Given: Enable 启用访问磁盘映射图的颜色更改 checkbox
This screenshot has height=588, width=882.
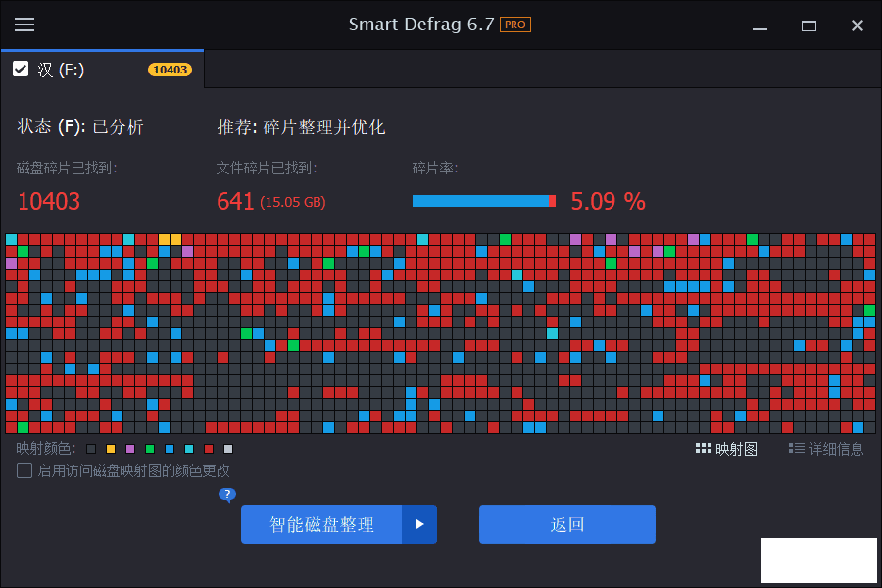Looking at the screenshot, I should coord(24,470).
